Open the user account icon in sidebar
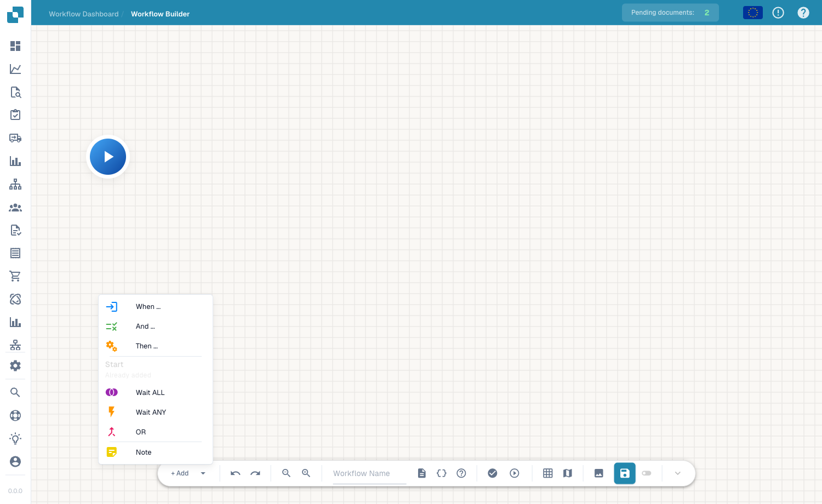 15,461
